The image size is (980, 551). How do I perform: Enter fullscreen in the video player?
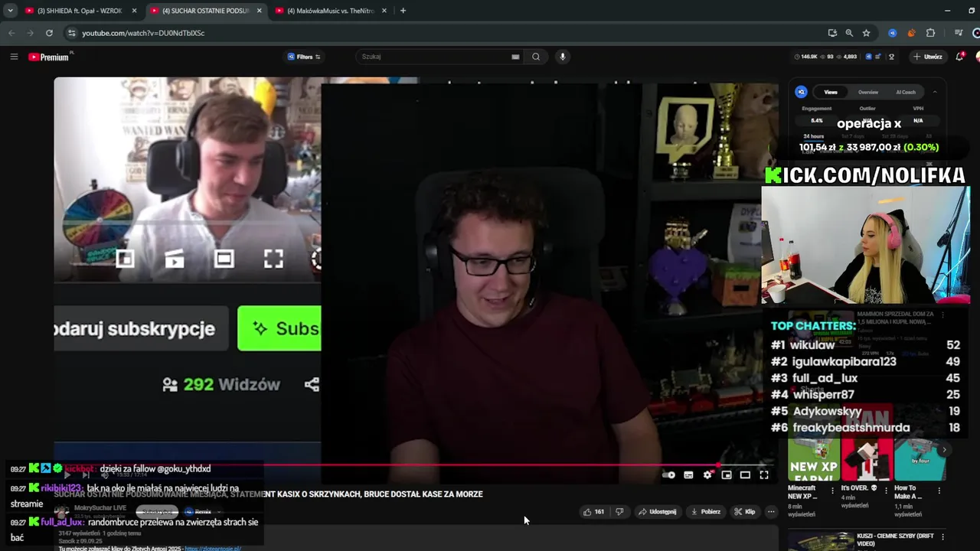(764, 475)
